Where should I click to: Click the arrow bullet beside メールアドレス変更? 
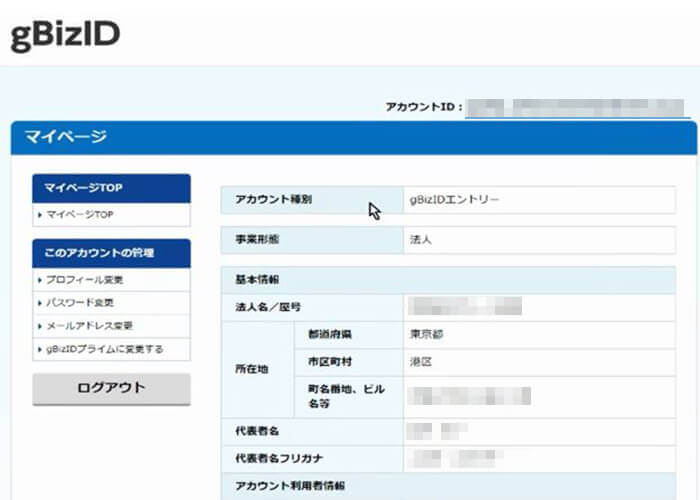point(40,326)
